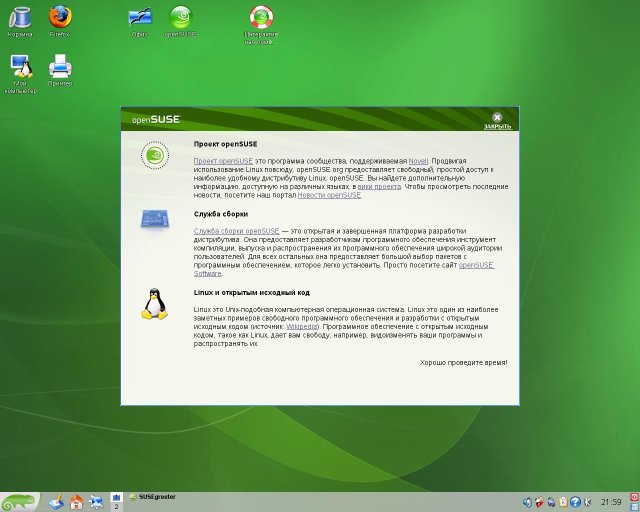Viewport: 640px width, 512px height.
Task: Click the Хорошо проведите время! text
Action: [x=464, y=363]
